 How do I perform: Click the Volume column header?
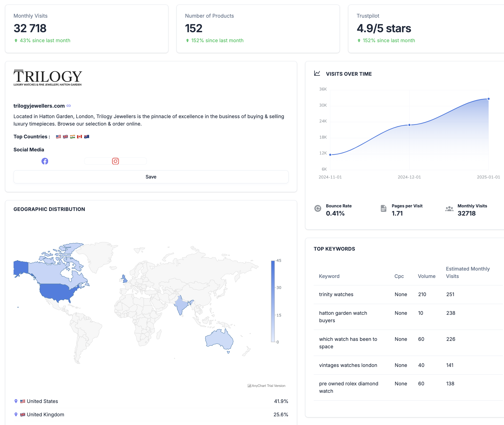427,276
